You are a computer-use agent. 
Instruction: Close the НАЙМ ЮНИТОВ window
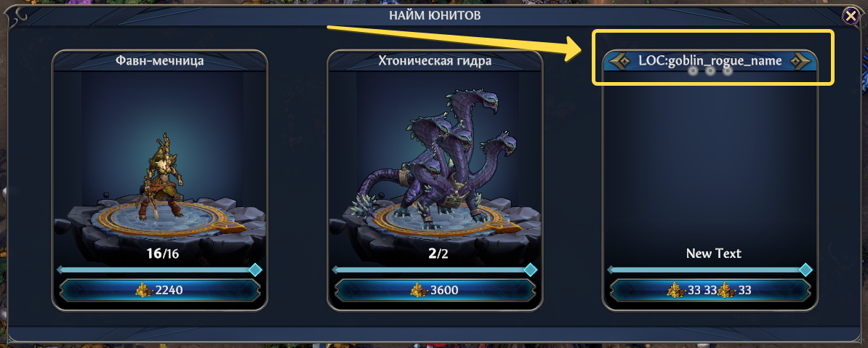(x=851, y=15)
